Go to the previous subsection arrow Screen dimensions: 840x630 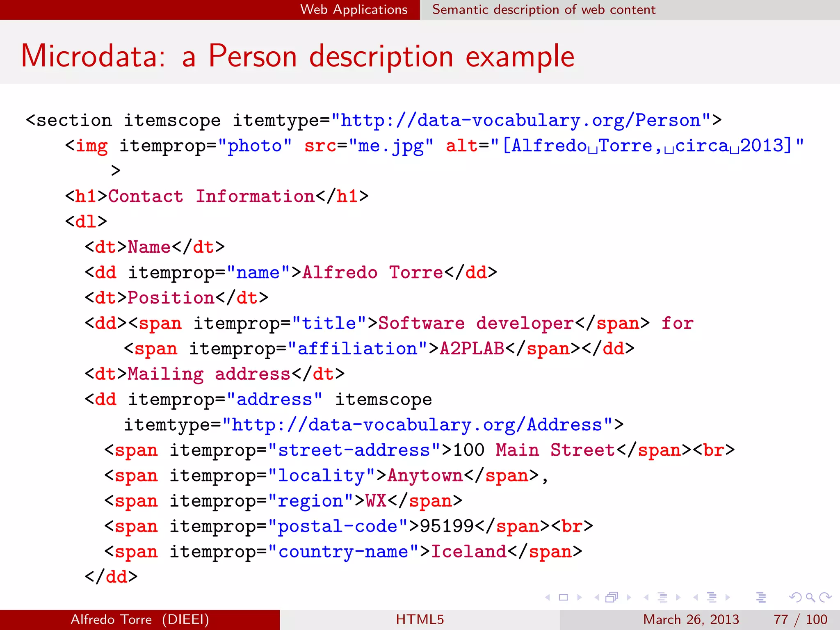click(x=646, y=597)
